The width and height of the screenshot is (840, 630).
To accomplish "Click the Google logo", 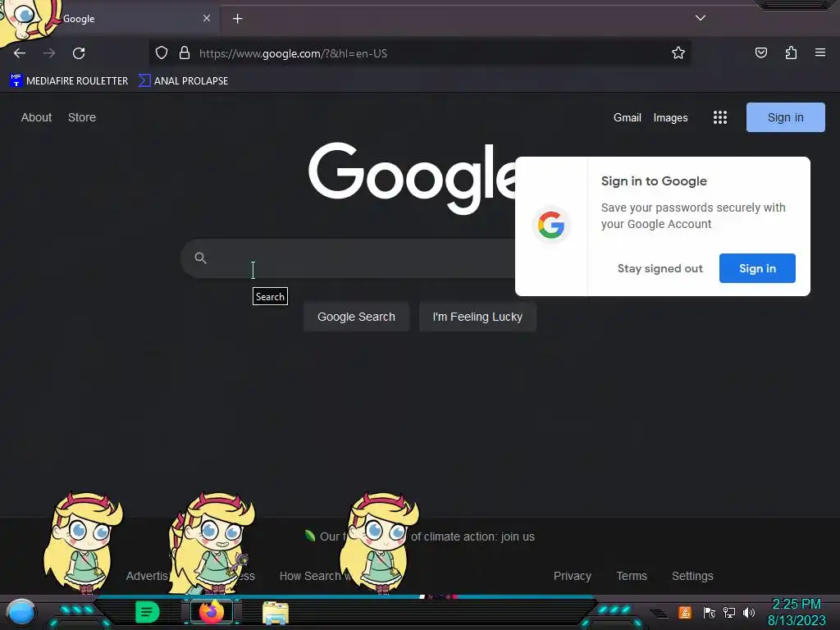I will point(413,178).
